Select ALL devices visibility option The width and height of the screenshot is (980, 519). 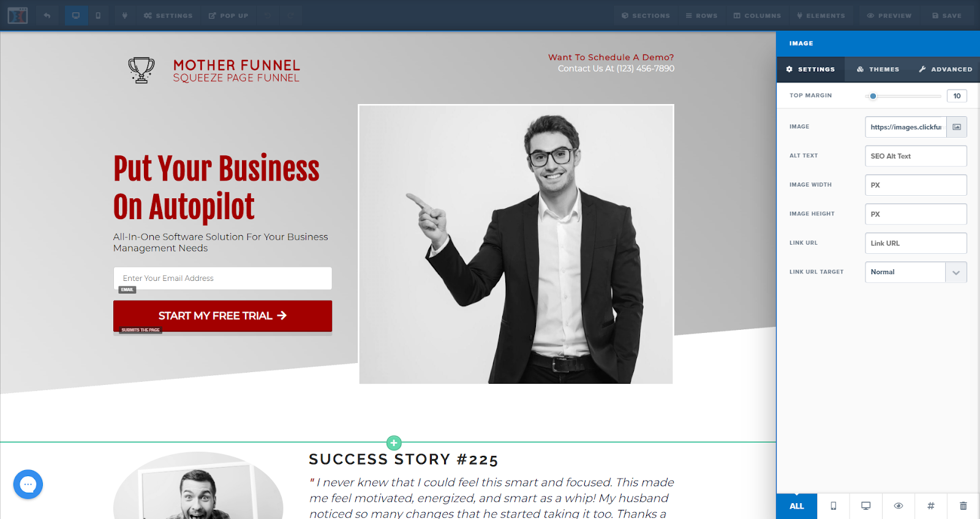[x=797, y=506]
